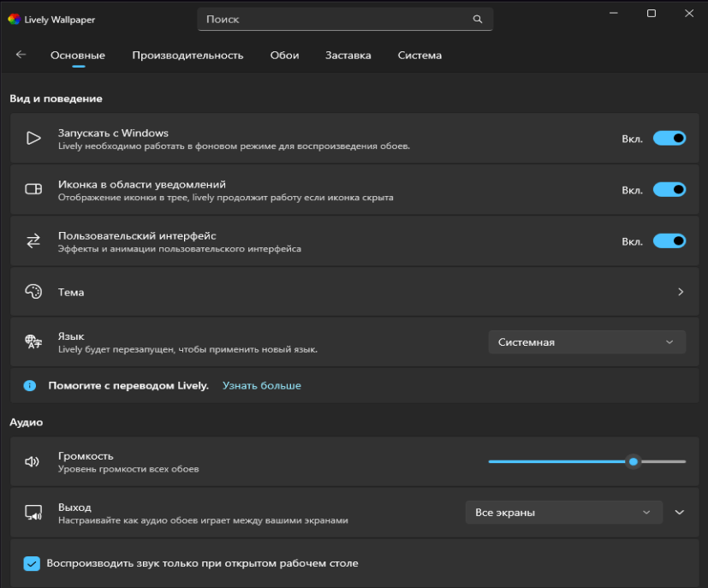
Task: Click the play icon beside Запускать с Windows
Action: click(x=33, y=138)
